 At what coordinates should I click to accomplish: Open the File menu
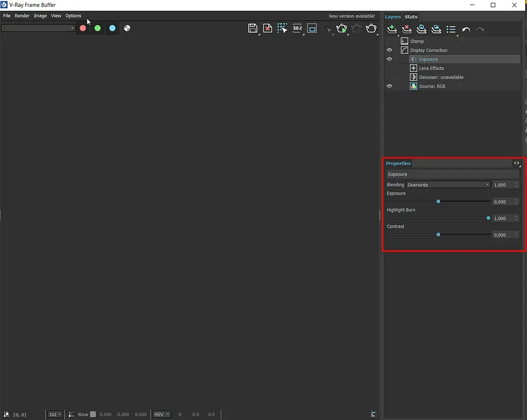click(x=7, y=16)
